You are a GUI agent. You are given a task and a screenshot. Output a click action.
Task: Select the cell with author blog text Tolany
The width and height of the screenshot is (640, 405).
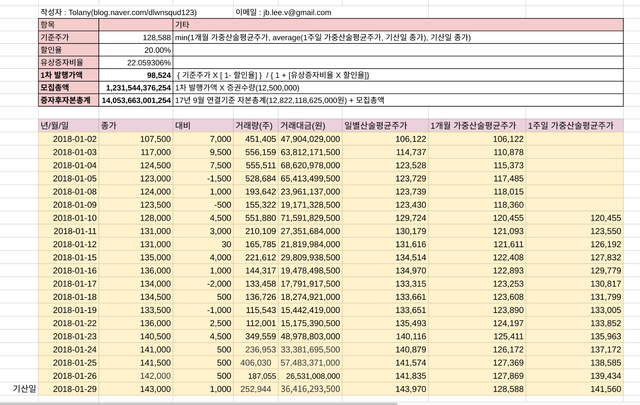[x=118, y=12]
